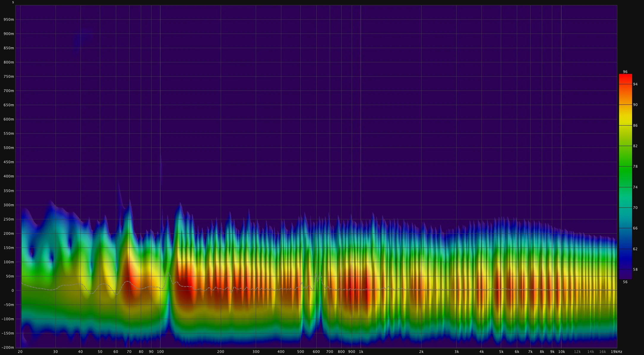Screen dimensions: 644x355
Task: Click the "56" minimum value below color scale
Action: [625, 282]
